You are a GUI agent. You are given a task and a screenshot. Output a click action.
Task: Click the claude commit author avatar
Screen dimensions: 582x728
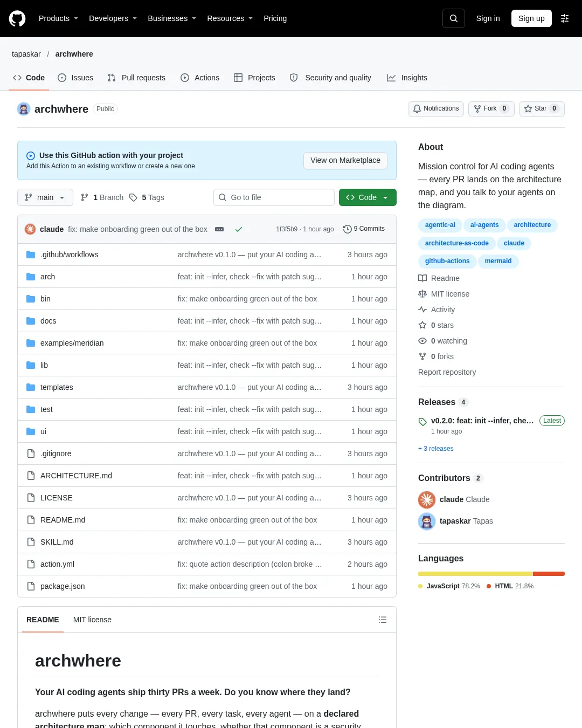coord(30,229)
